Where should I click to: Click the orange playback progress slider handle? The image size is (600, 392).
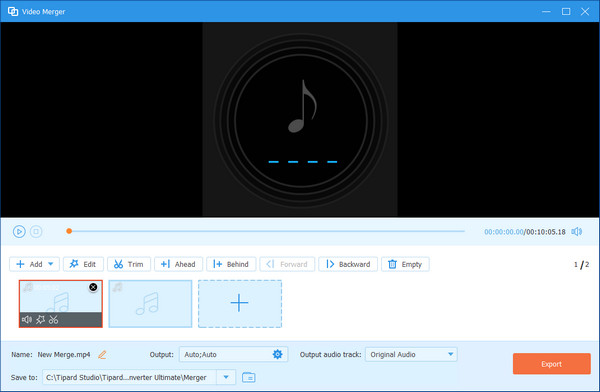tap(69, 231)
